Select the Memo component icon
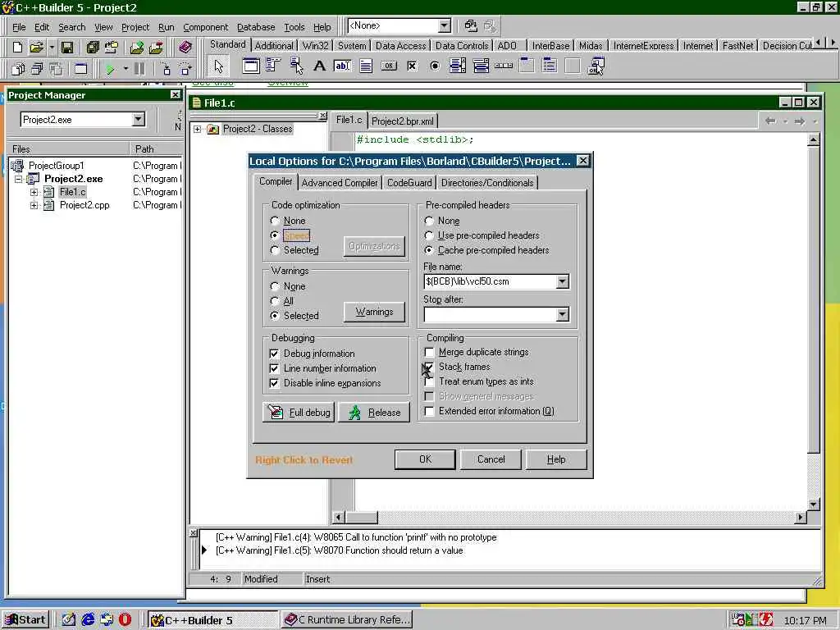This screenshot has height=630, width=840. pyautogui.click(x=366, y=66)
